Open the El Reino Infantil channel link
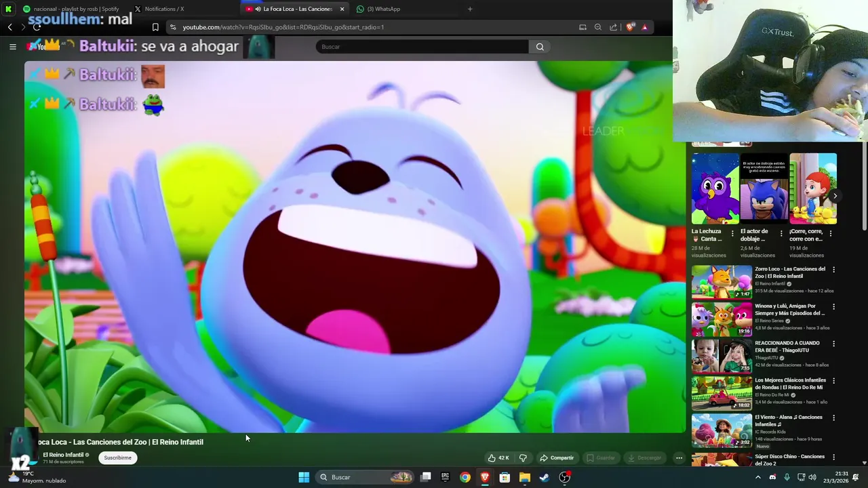 [x=63, y=455]
